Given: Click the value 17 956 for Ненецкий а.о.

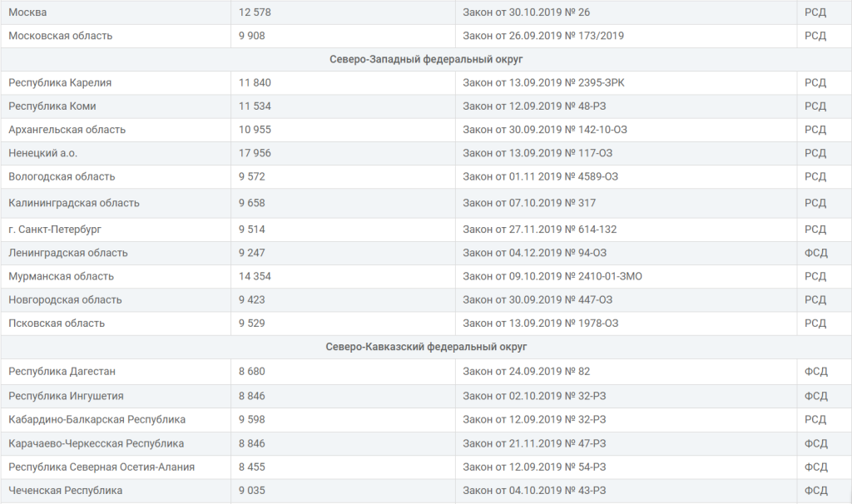Looking at the screenshot, I should click(255, 153).
